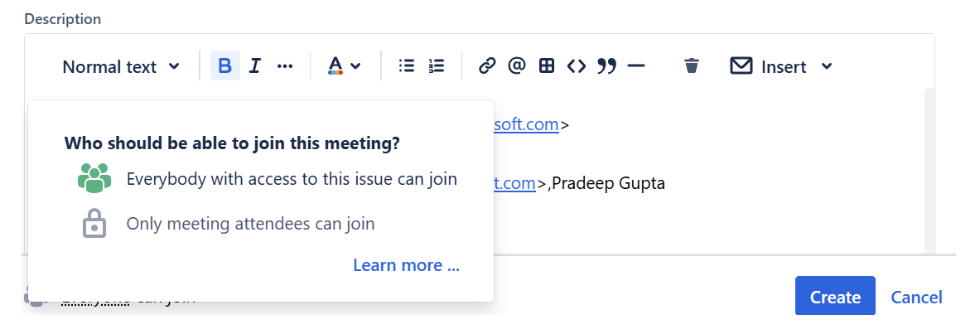The height and width of the screenshot is (334, 980).
Task: Insert a table
Action: coord(547,66)
